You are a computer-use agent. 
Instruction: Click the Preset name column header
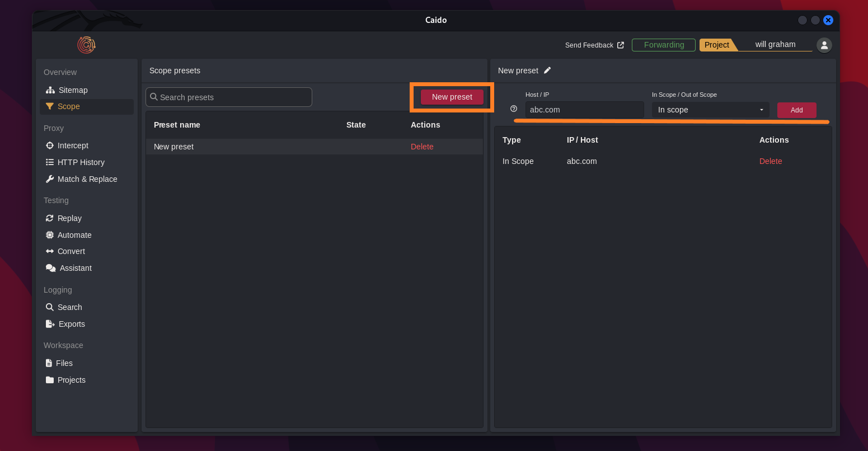pos(177,125)
